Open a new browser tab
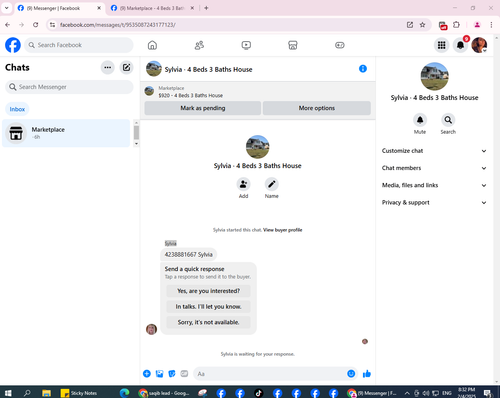This screenshot has height=398, width=500. coord(206,8)
